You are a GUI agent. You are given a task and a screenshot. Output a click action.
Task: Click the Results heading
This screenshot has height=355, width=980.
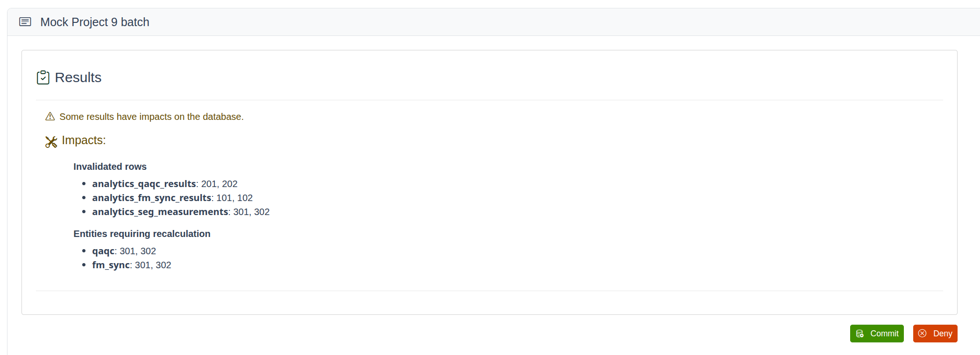point(78,77)
